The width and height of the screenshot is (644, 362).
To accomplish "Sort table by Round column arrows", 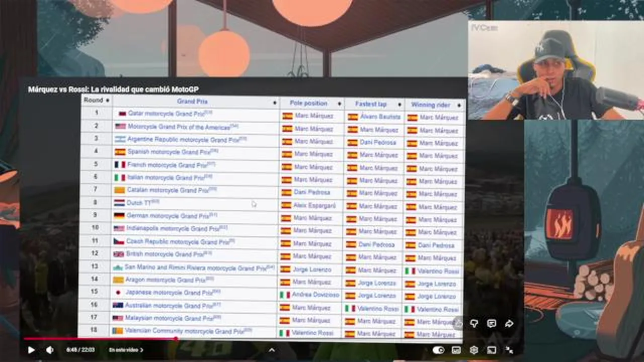I will 107,101.
